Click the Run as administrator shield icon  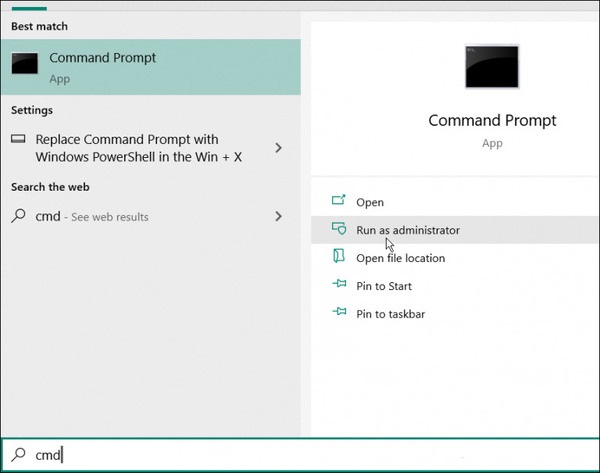tap(339, 228)
